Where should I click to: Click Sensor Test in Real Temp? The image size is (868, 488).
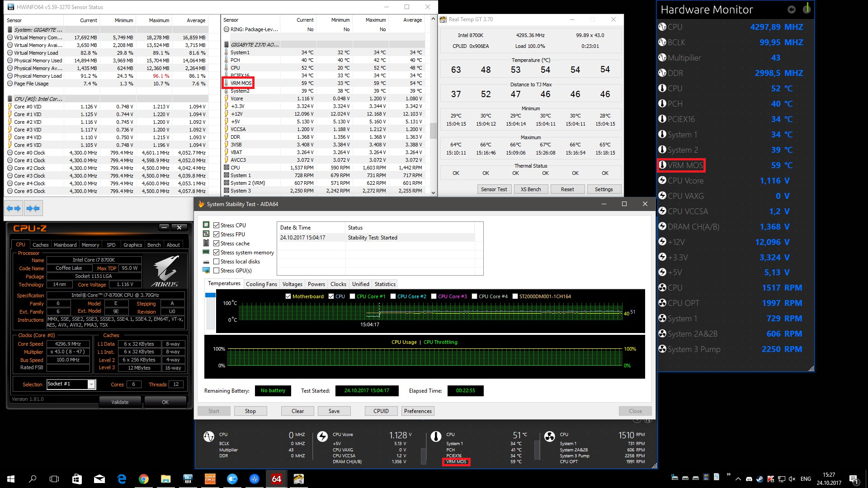click(x=494, y=189)
